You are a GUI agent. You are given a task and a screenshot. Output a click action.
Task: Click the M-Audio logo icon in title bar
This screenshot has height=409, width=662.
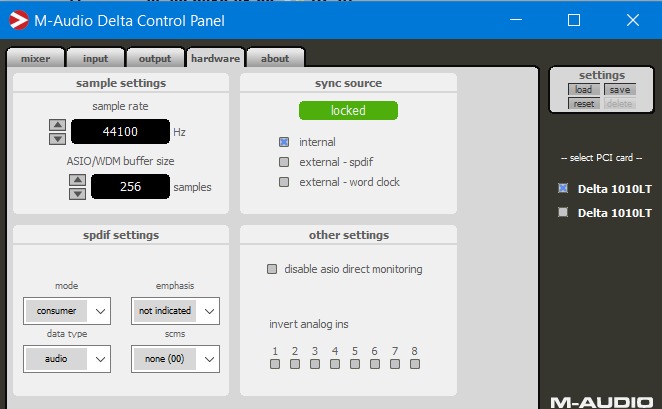(19, 20)
